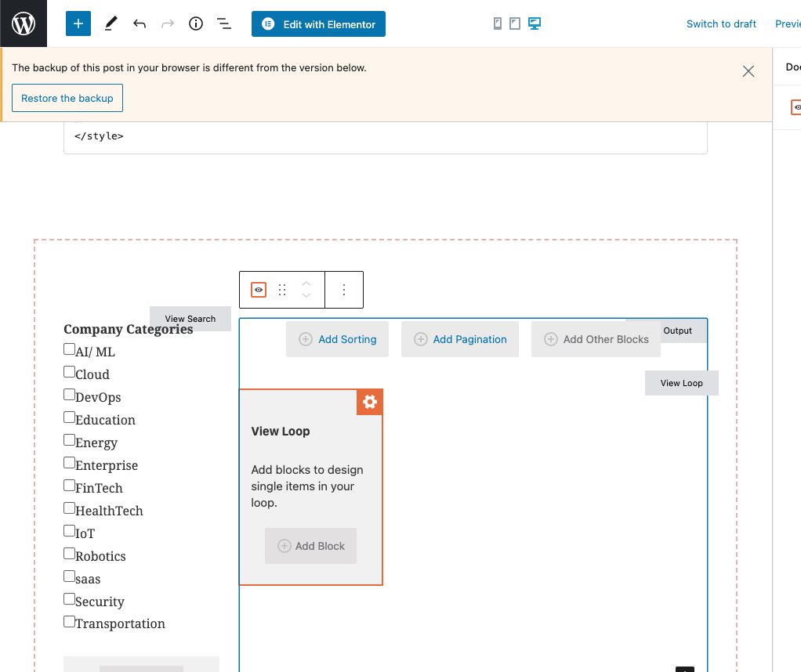Move block down with the arrow
801x672 pixels.
[306, 295]
